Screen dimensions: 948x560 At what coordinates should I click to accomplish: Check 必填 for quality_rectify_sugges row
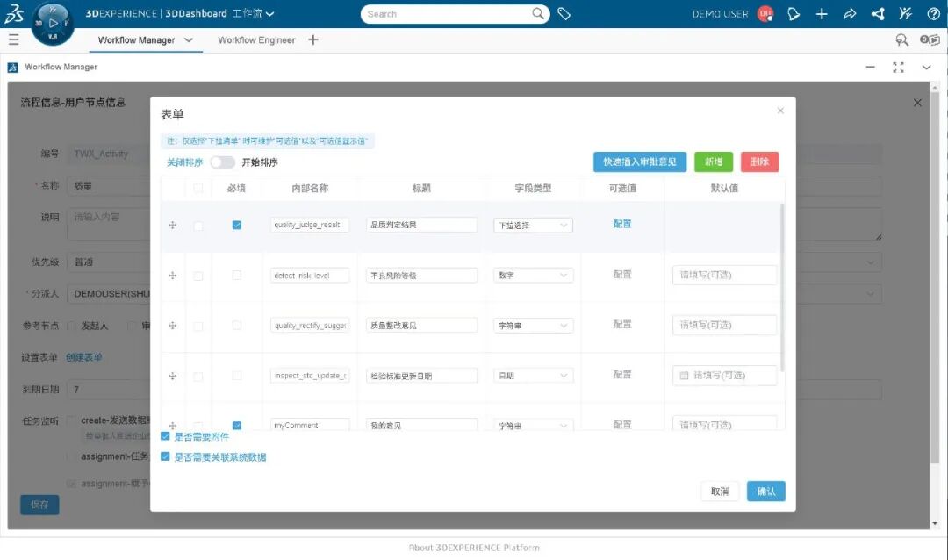(236, 326)
